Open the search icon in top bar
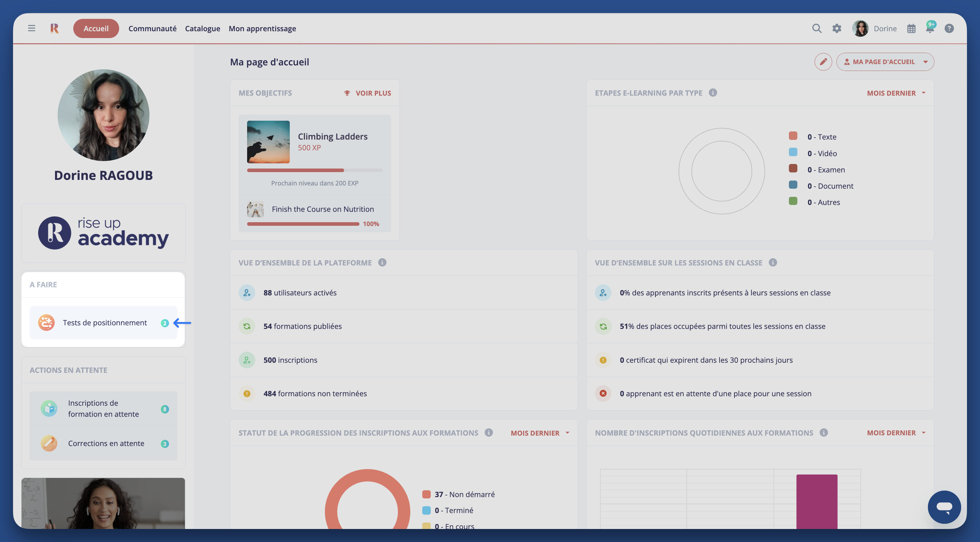Viewport: 980px width, 542px height. tap(817, 28)
